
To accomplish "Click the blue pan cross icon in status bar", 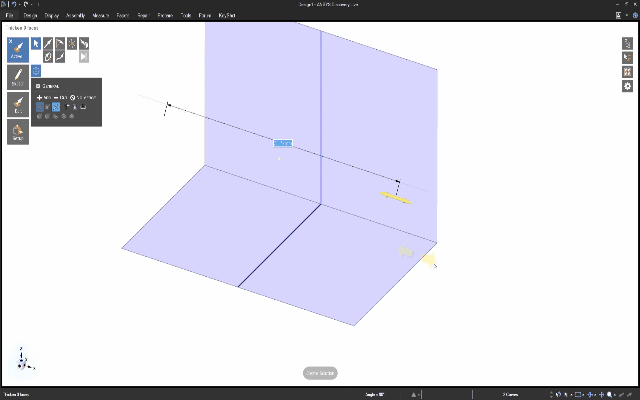I will click(x=601, y=394).
